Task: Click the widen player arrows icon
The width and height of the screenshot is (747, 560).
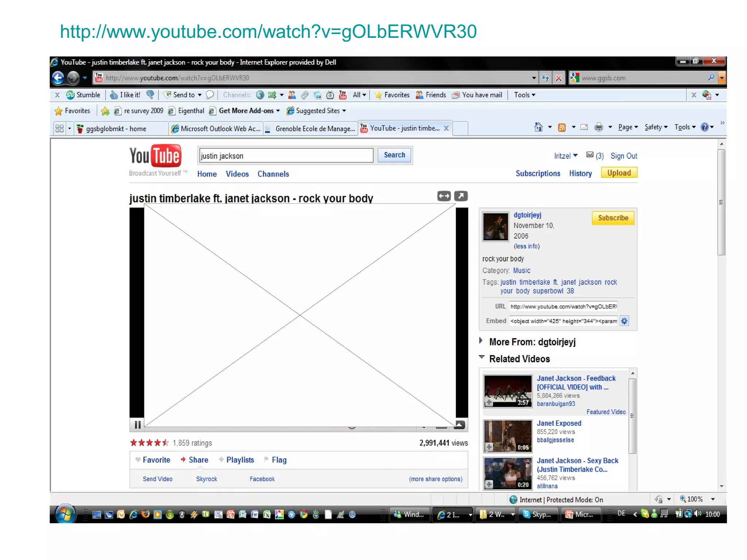Action: point(444,196)
